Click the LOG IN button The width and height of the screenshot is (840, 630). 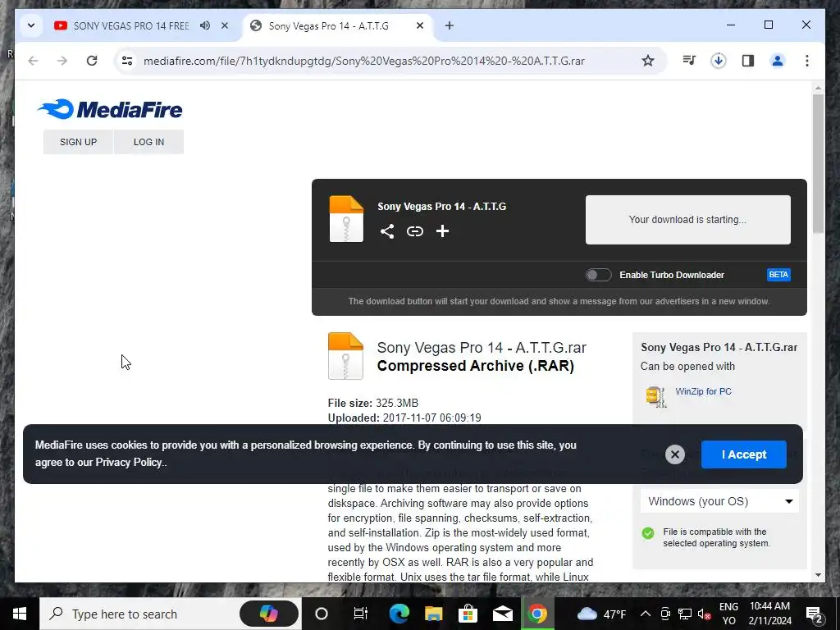(x=149, y=142)
